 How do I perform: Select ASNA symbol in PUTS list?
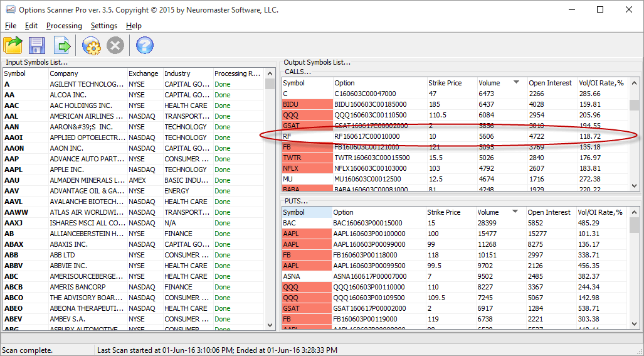tap(292, 277)
